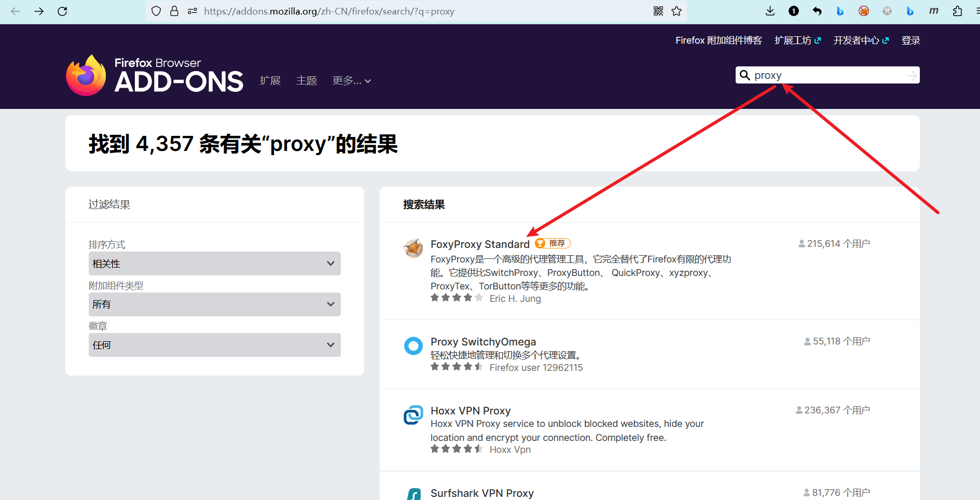Viewport: 980px width, 500px height.
Task: Click the browser address bar URL
Action: click(x=329, y=11)
